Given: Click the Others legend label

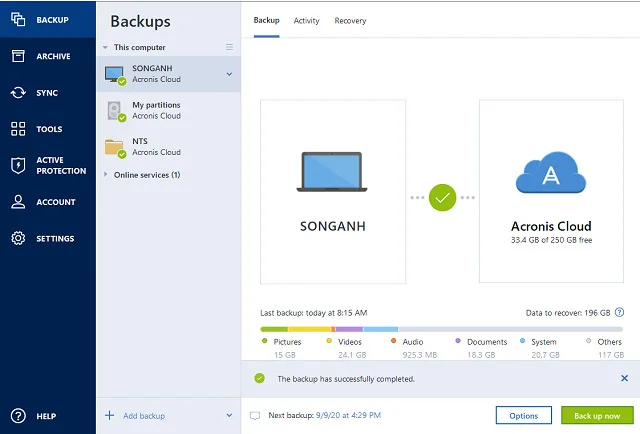Looking at the screenshot, I should pyautogui.click(x=609, y=342).
